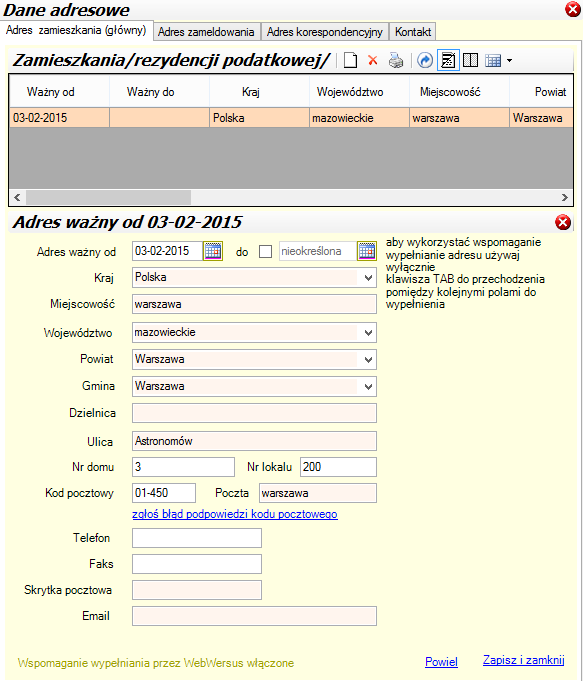Screen dimensions: 583x681
Task: Expand the Gmina combo box
Action: [x=368, y=387]
